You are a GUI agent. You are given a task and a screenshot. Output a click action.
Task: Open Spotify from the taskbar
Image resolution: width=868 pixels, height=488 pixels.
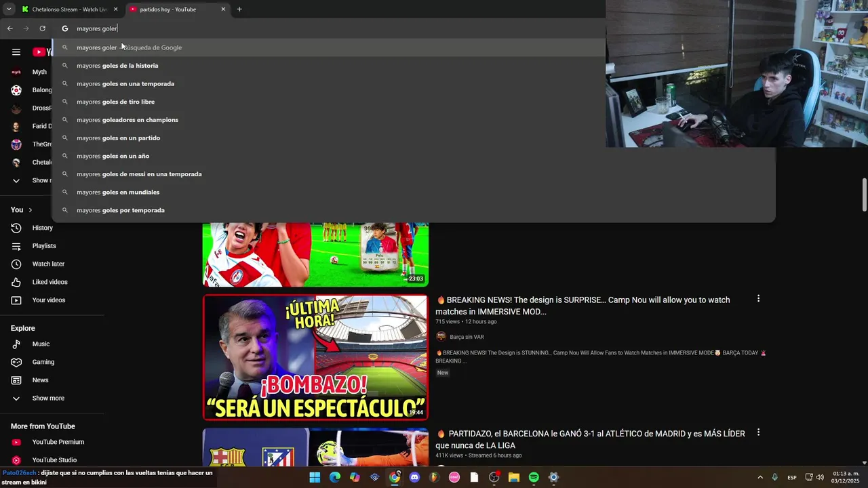point(534,477)
